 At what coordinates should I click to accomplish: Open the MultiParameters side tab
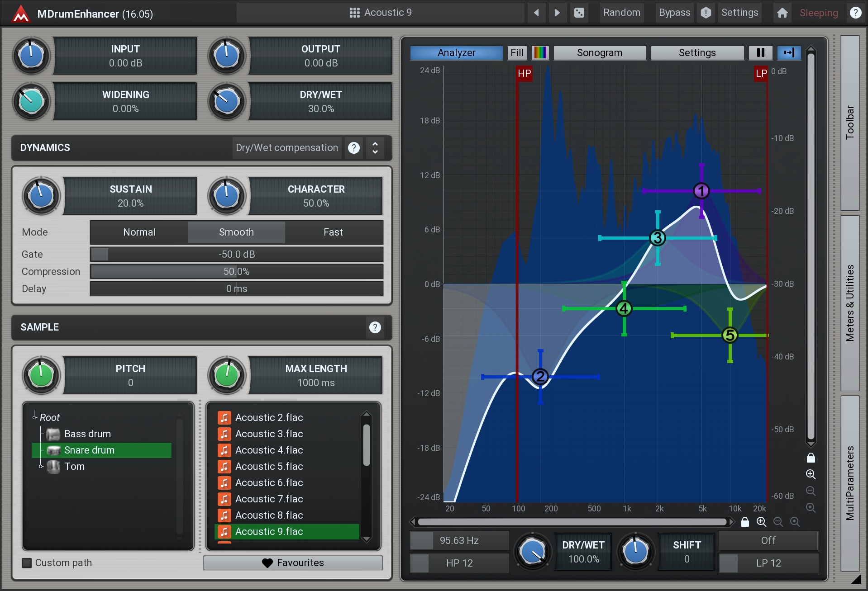point(850,483)
